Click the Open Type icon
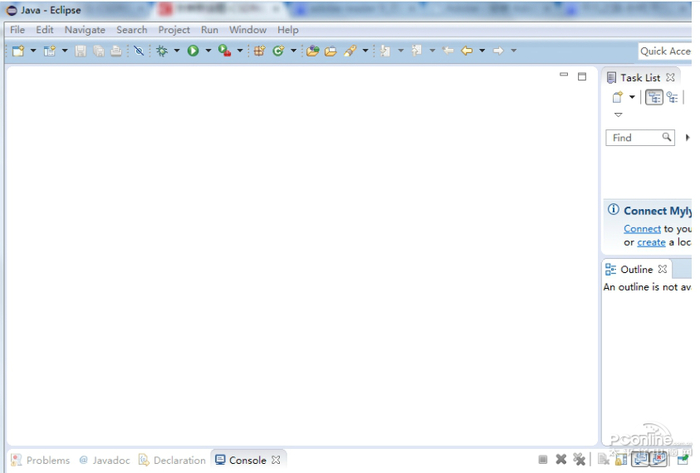This screenshot has width=700, height=473. pyautogui.click(x=312, y=51)
